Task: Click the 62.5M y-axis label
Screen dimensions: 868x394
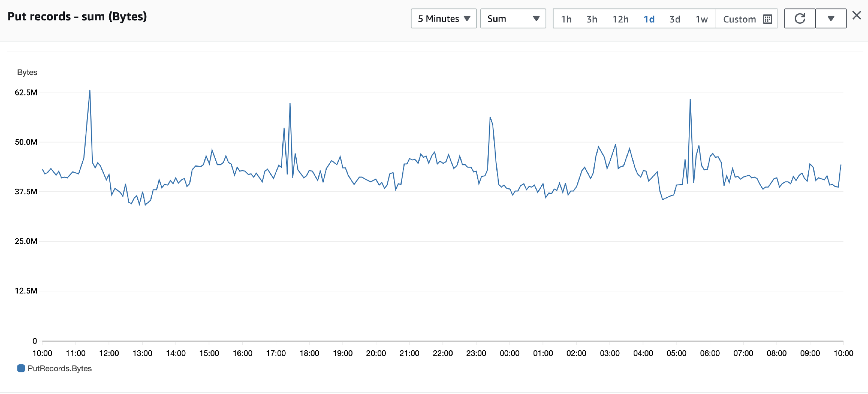Action: pos(26,92)
